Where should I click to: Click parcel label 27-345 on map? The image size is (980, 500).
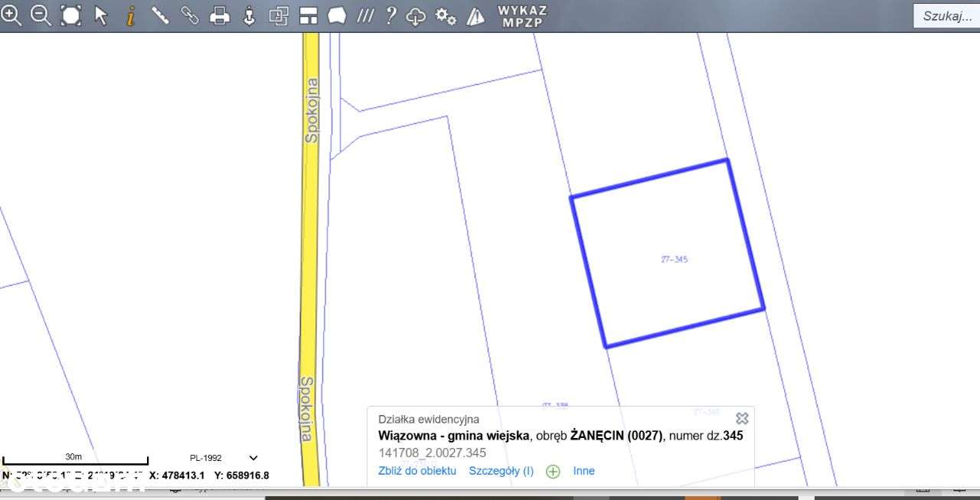[x=675, y=259]
